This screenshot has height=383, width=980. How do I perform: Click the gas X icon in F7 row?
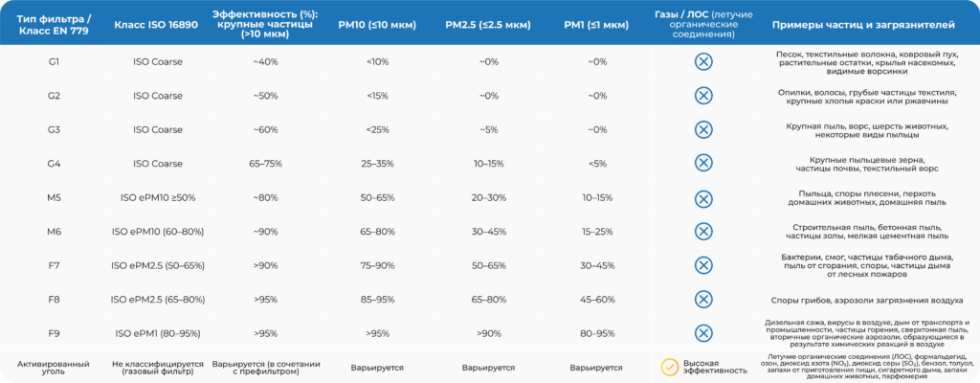click(x=702, y=264)
